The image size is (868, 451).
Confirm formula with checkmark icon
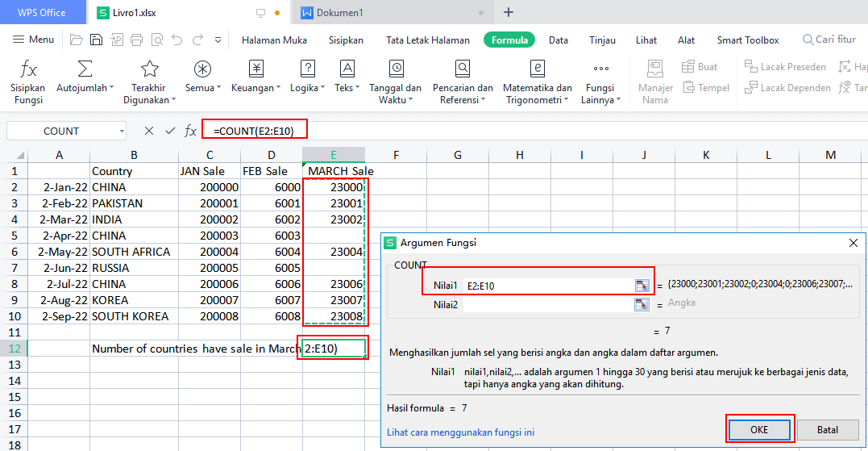click(x=170, y=131)
